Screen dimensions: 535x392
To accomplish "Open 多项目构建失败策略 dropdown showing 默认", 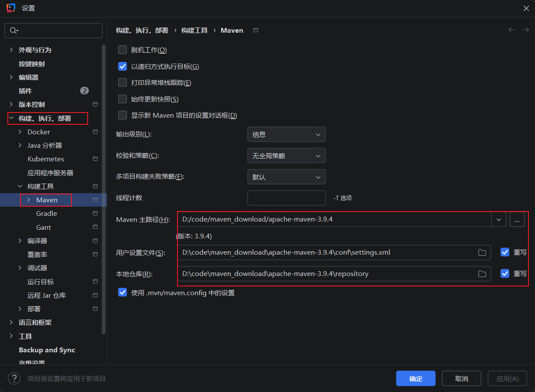I will click(x=286, y=177).
